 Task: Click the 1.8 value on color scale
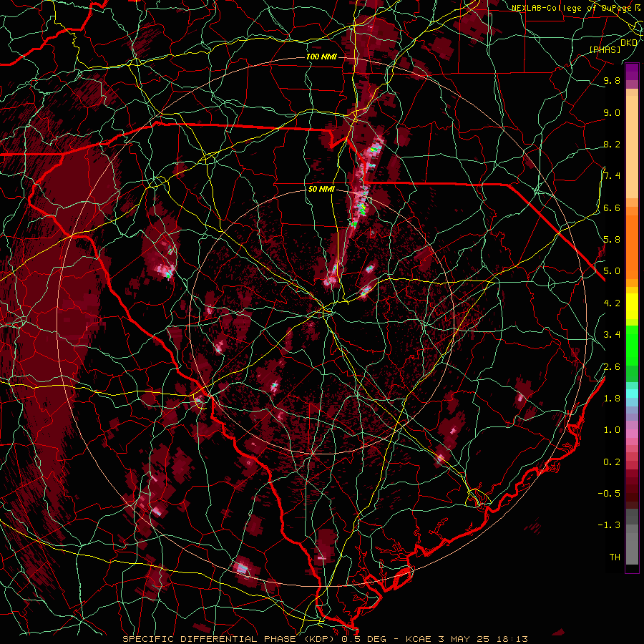pyautogui.click(x=612, y=399)
